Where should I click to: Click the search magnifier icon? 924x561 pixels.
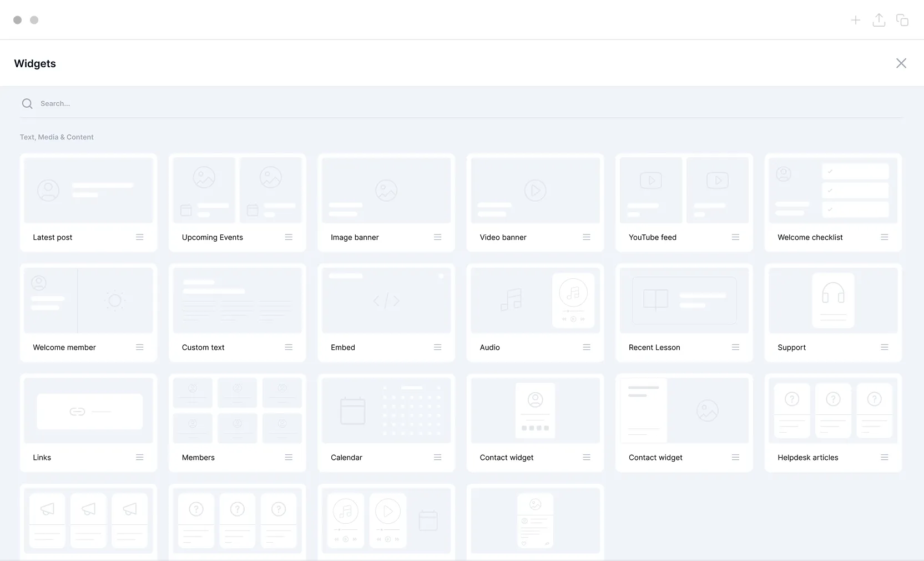[x=27, y=104]
